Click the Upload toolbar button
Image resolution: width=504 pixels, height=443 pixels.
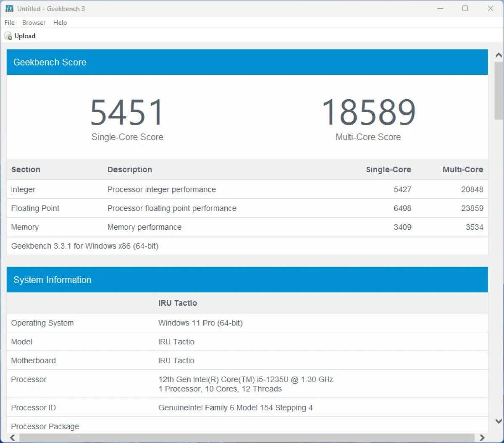[20, 36]
